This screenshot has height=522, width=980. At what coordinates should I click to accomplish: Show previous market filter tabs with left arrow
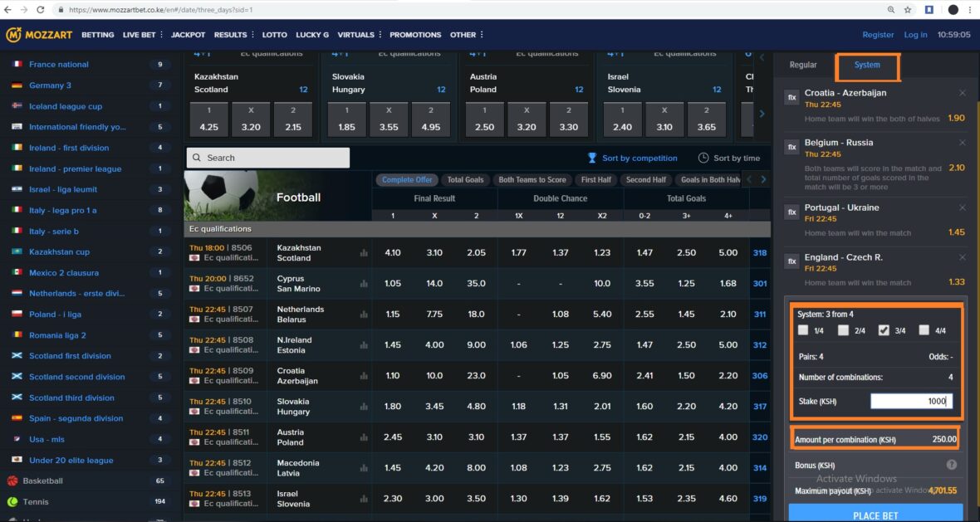point(749,180)
